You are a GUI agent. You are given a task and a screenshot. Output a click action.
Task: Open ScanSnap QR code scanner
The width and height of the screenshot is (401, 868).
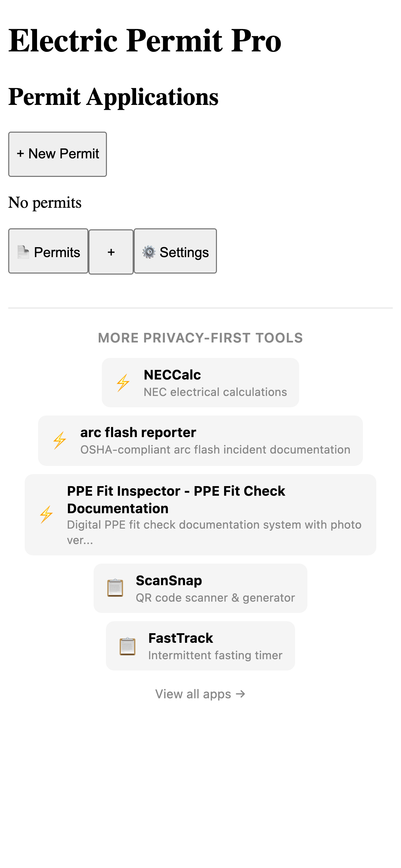click(200, 588)
